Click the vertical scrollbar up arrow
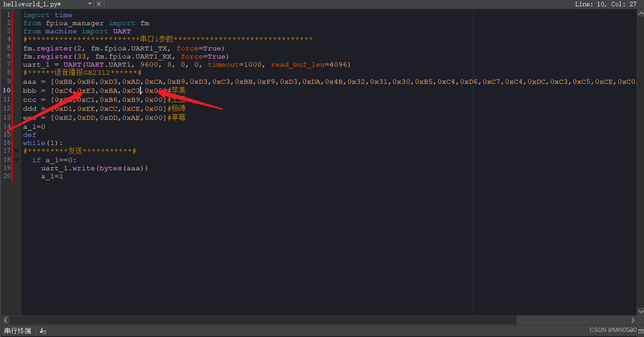 click(640, 14)
